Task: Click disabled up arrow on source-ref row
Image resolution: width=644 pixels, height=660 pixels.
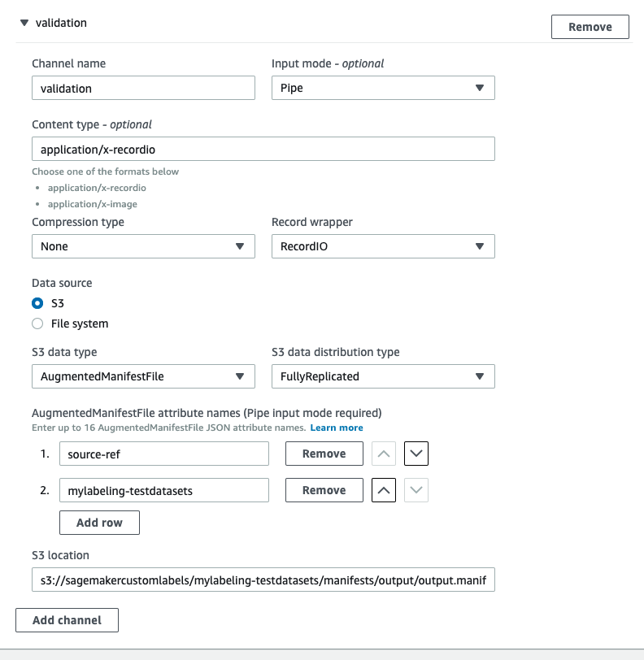Action: pyautogui.click(x=384, y=454)
